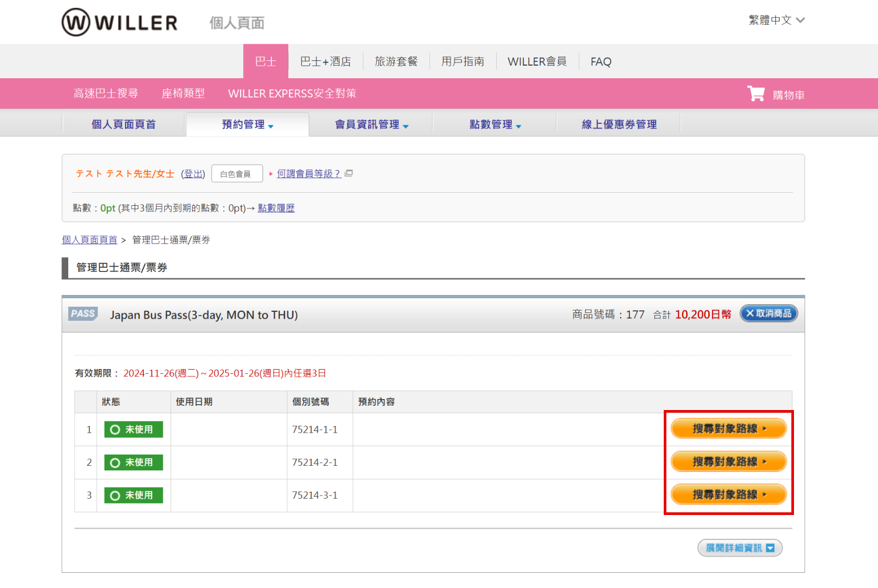The height and width of the screenshot is (588, 878).
Task: Open the 繁體中文 language dropdown
Action: point(777,20)
